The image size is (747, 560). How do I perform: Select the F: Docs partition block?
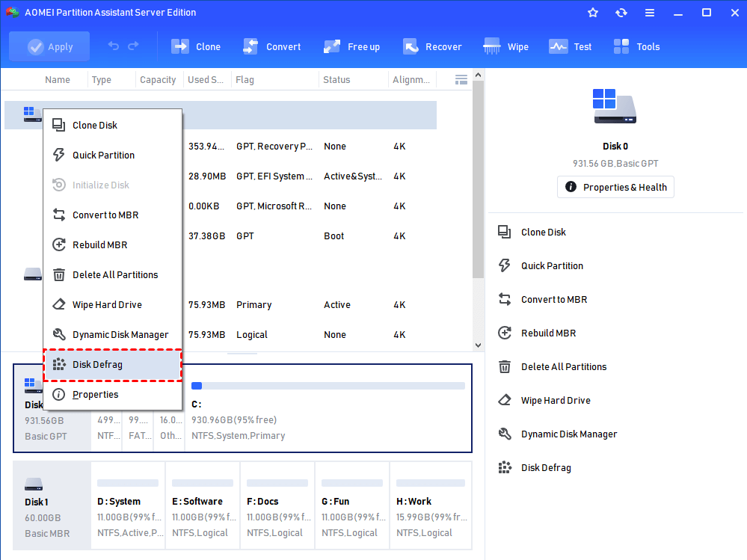click(x=277, y=505)
